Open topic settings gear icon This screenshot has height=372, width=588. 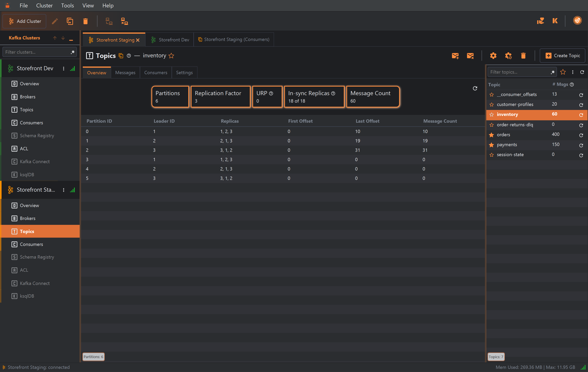tap(493, 56)
